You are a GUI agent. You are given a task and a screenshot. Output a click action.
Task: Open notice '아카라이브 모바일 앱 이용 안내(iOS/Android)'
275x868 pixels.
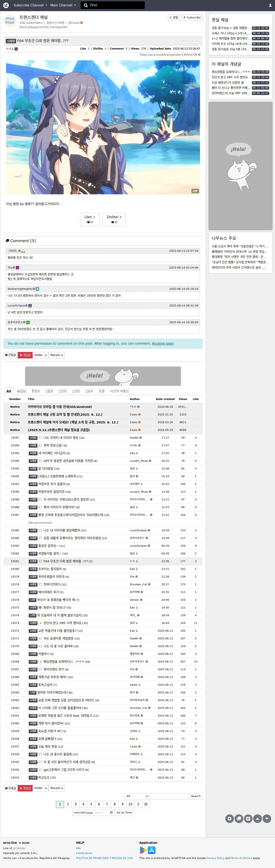click(x=60, y=407)
